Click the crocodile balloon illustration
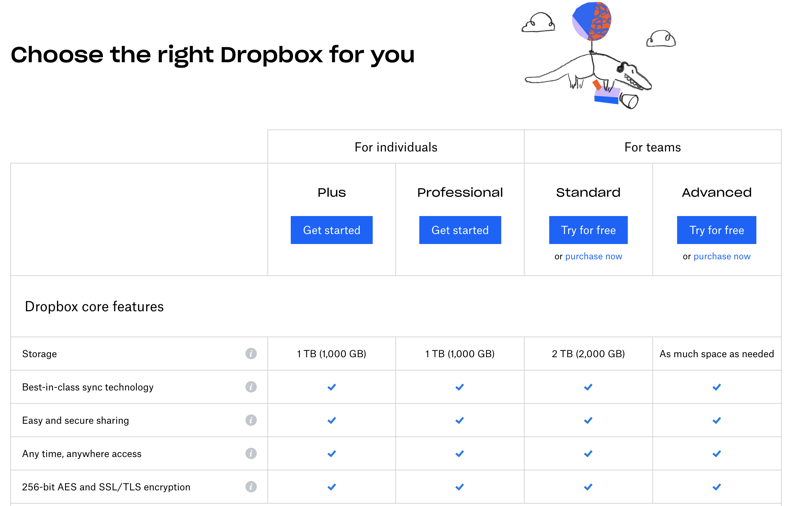The width and height of the screenshot is (792, 506). [598, 56]
